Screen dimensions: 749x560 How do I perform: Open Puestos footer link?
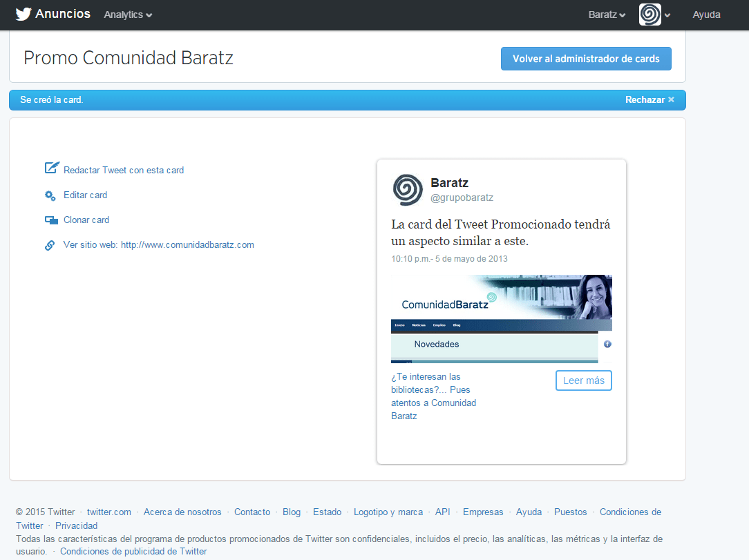(x=570, y=512)
